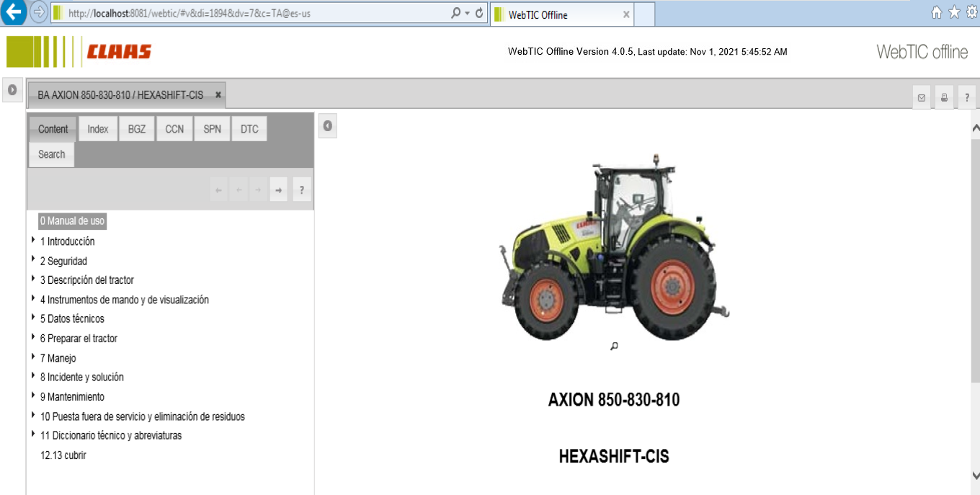Switch to the DTC tab
Viewport: 980px width, 495px height.
click(249, 129)
